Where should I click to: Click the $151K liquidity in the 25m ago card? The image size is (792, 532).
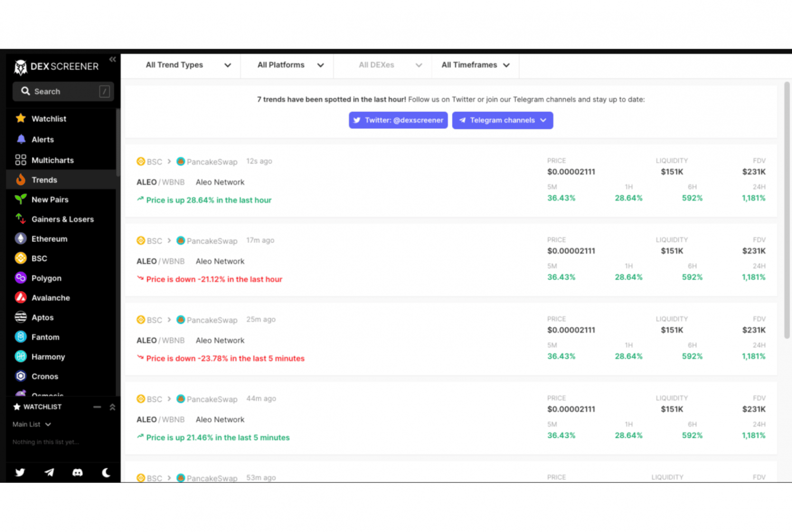tap(672, 330)
